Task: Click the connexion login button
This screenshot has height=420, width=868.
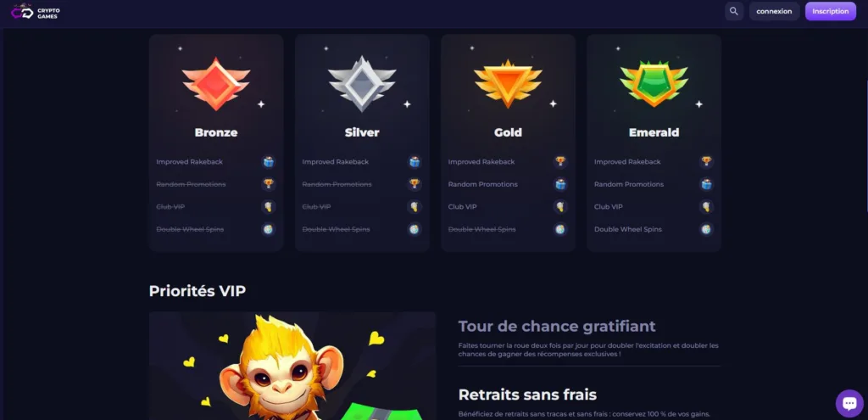Action: click(x=774, y=11)
